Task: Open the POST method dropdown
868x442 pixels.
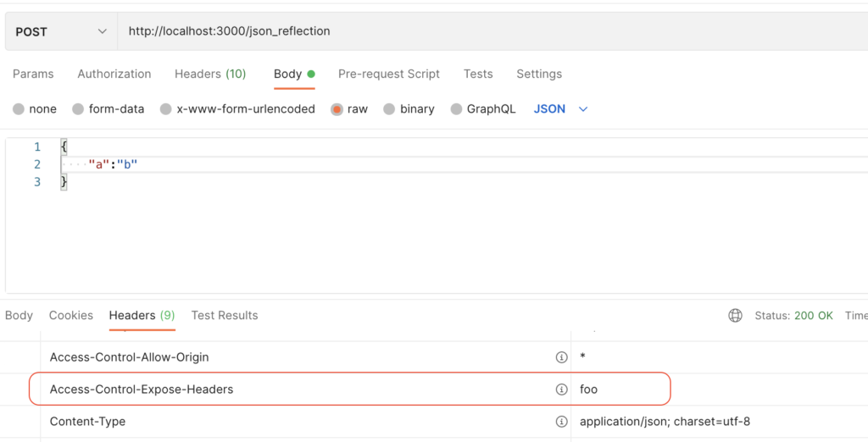Action: pos(61,31)
